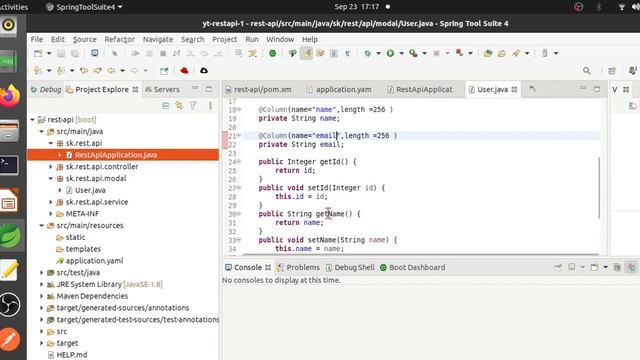The height and width of the screenshot is (360, 640).
Task: Collapse the rest-api project node
Action: [x=32, y=120]
